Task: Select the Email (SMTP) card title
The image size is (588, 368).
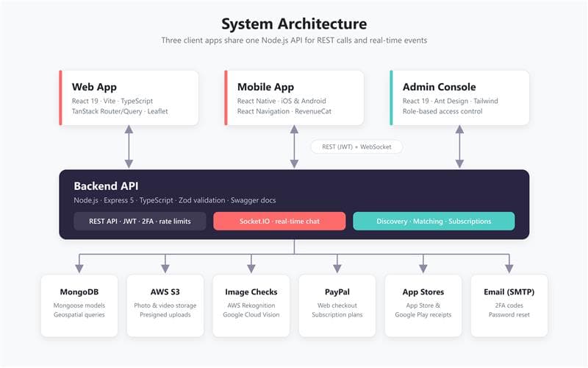Action: point(509,291)
